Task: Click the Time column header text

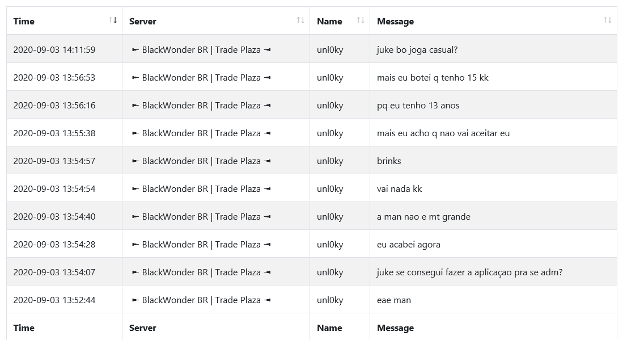Action: 24,22
